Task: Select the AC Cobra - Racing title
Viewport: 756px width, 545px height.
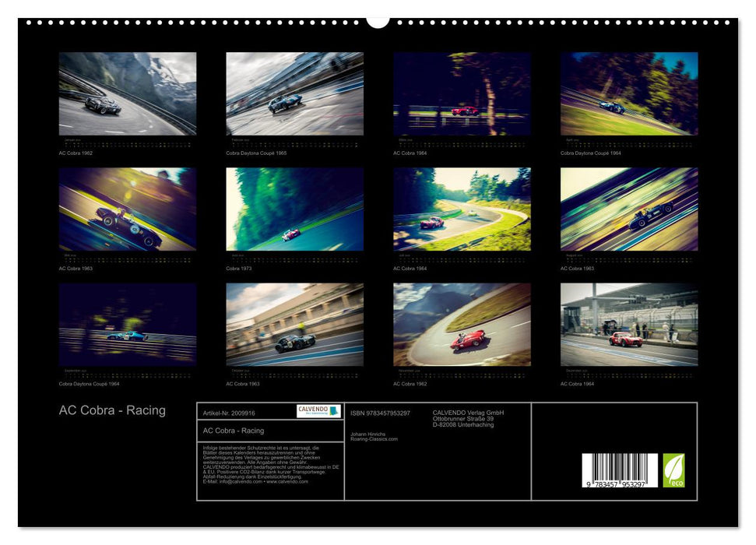Action: (113, 409)
